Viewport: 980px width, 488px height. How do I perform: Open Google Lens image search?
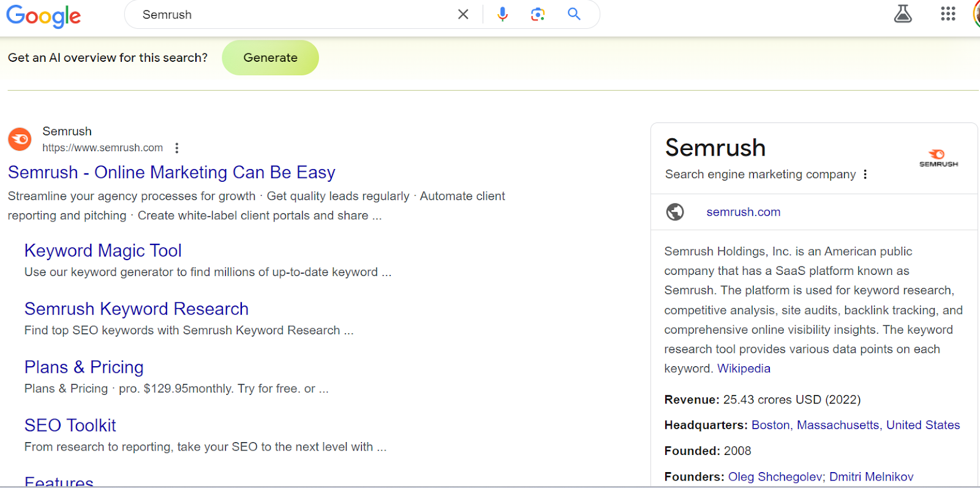(538, 14)
